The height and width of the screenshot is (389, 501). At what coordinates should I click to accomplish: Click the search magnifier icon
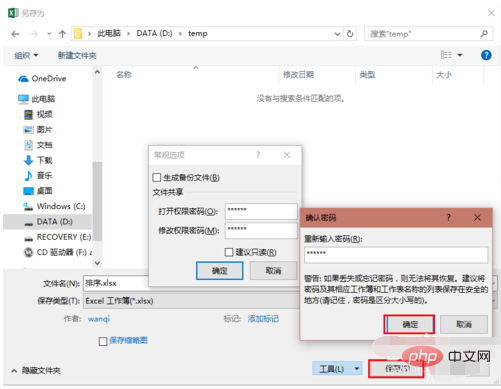tap(484, 34)
